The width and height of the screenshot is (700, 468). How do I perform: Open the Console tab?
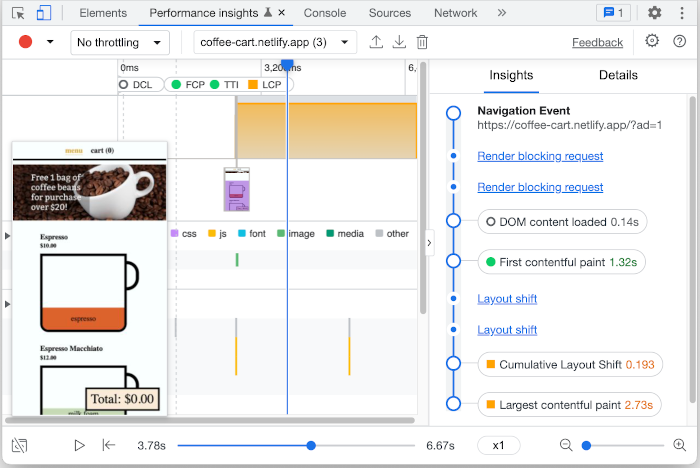click(x=325, y=13)
